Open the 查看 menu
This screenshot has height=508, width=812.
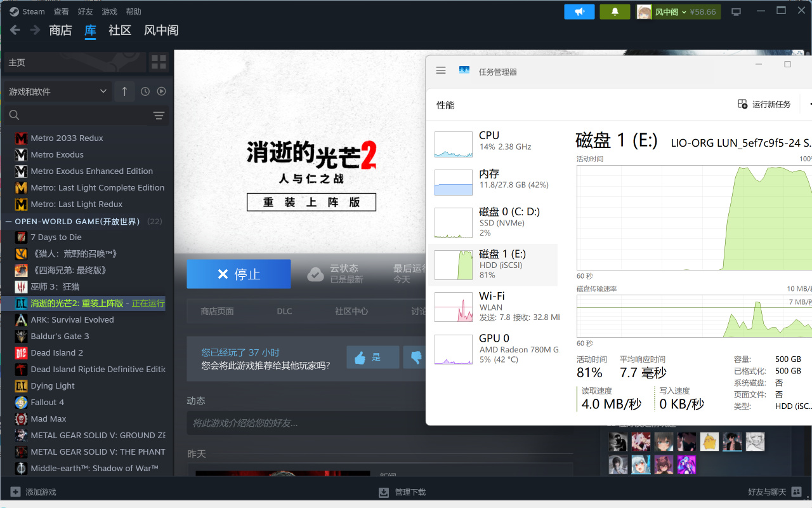click(62, 11)
